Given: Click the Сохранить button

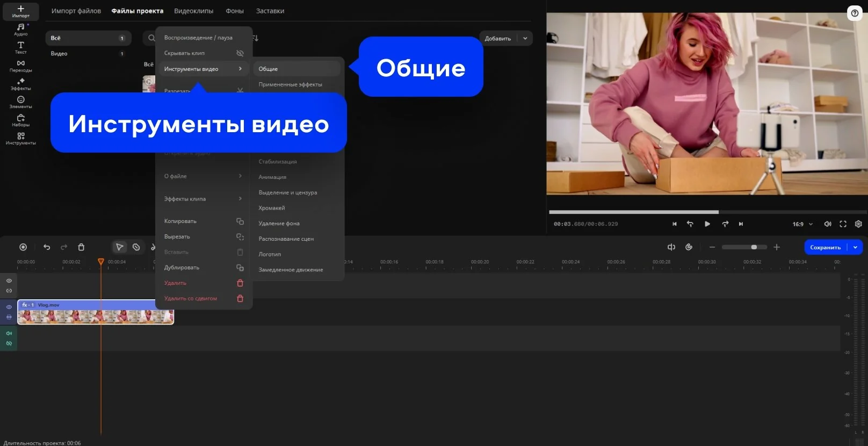Looking at the screenshot, I should tap(825, 247).
